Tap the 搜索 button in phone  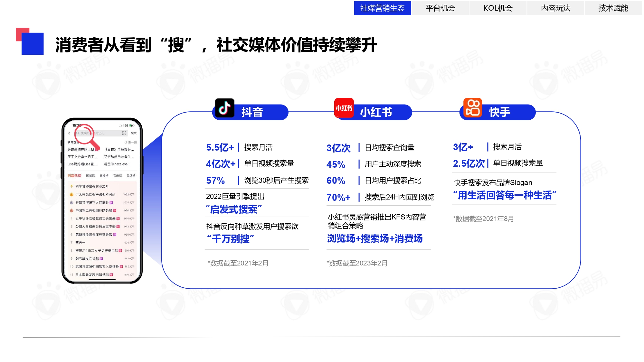134,133
